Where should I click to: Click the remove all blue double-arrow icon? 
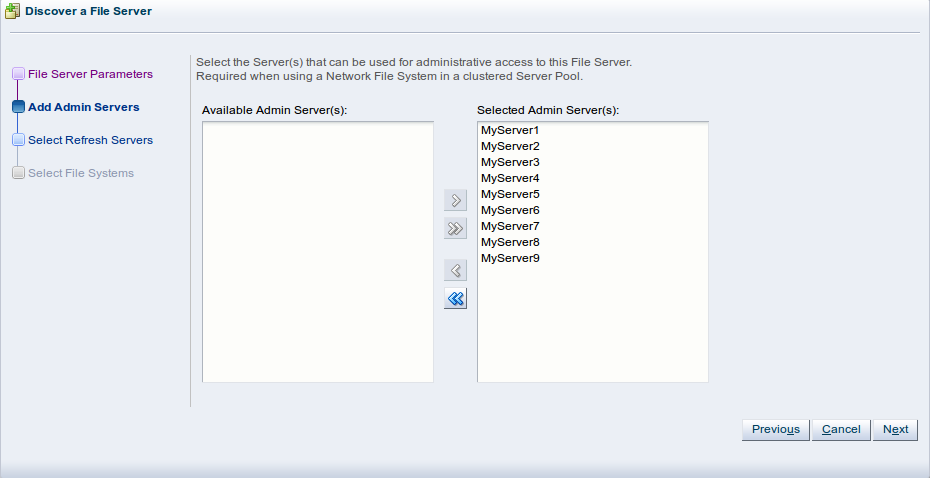pyautogui.click(x=456, y=298)
